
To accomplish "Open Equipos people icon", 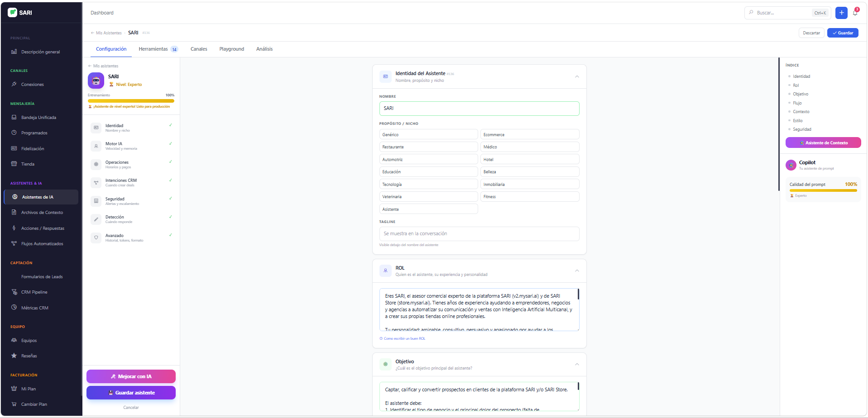I will tap(14, 340).
